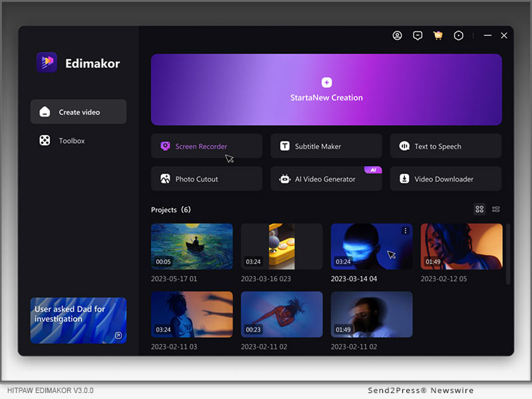
Task: Launch Screen Recorder tool
Action: click(x=206, y=146)
